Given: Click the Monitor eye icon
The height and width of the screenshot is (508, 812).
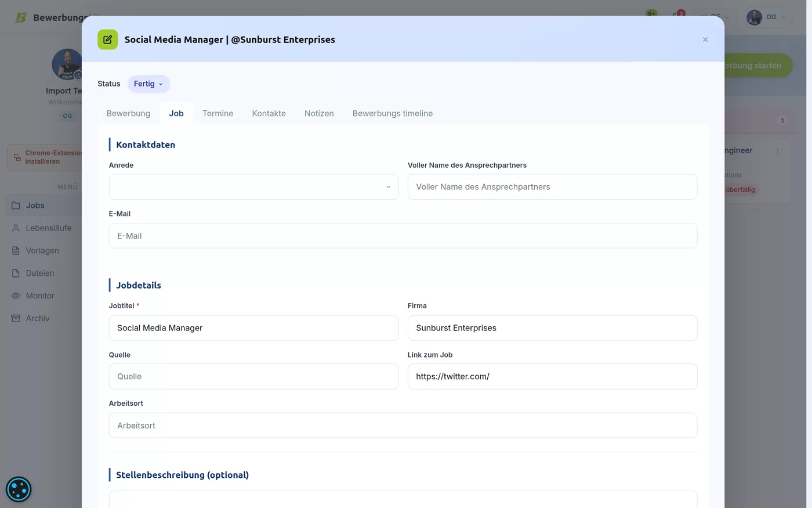Looking at the screenshot, I should click(16, 296).
